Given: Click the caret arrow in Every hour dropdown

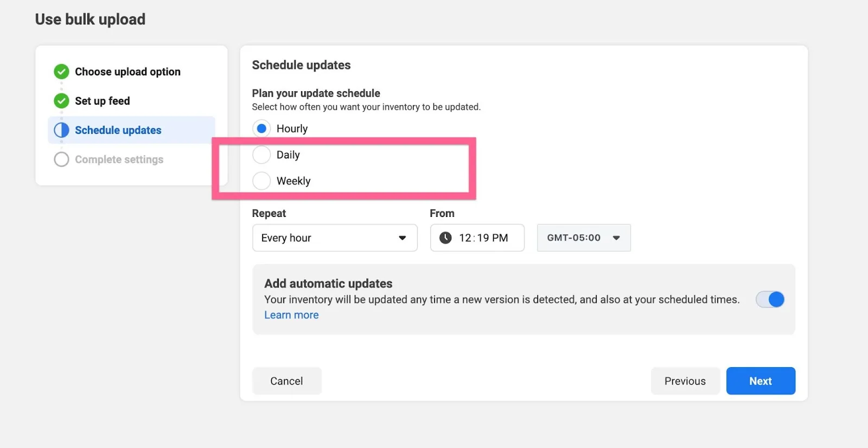Looking at the screenshot, I should point(403,238).
